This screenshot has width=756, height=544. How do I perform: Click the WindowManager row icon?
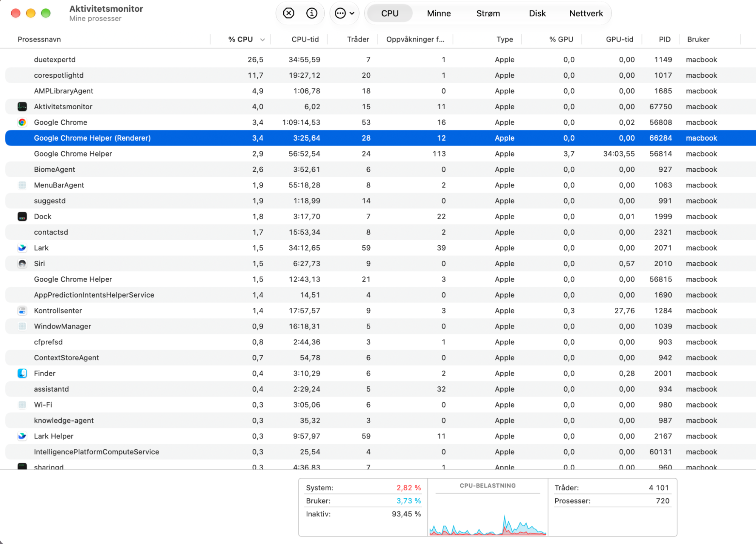click(22, 326)
